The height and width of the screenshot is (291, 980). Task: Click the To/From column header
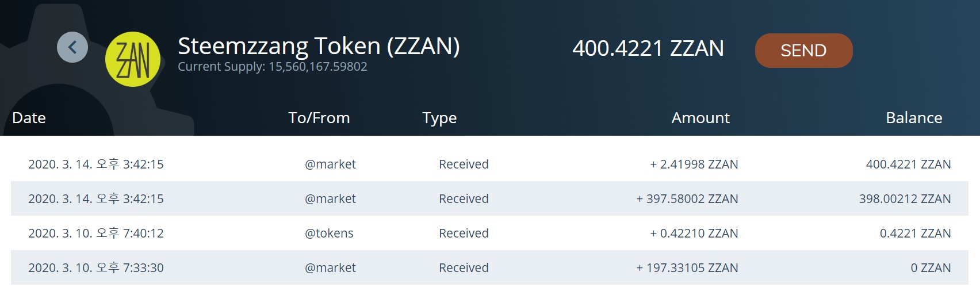[x=319, y=118]
